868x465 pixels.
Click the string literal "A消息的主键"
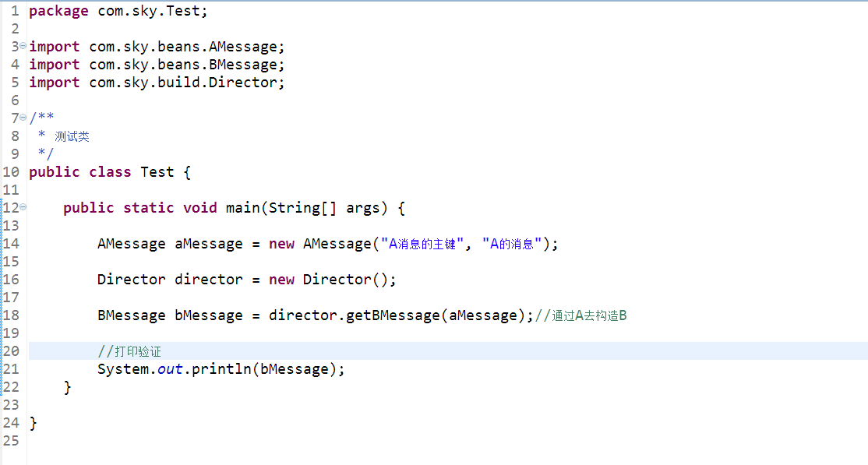pyautogui.click(x=422, y=244)
